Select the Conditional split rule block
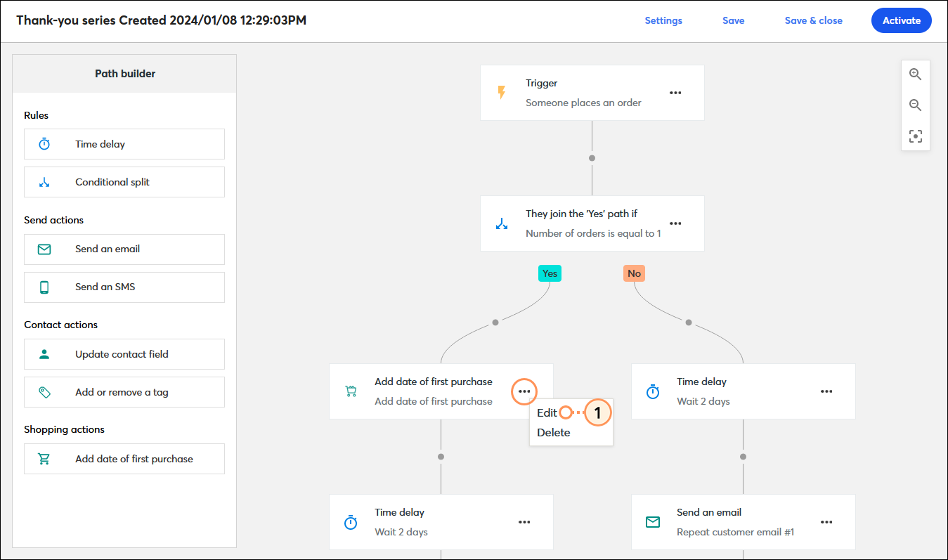 click(124, 182)
